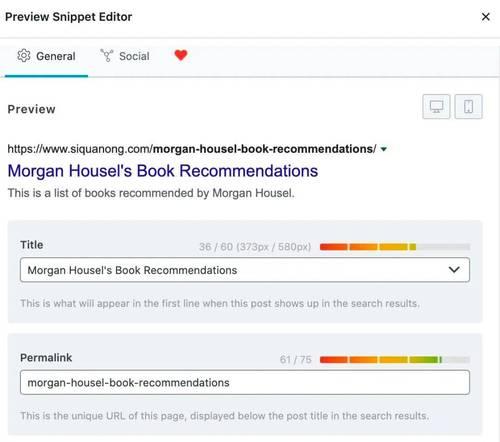The image size is (500, 442).
Task: Click the preview description text
Action: click(151, 193)
